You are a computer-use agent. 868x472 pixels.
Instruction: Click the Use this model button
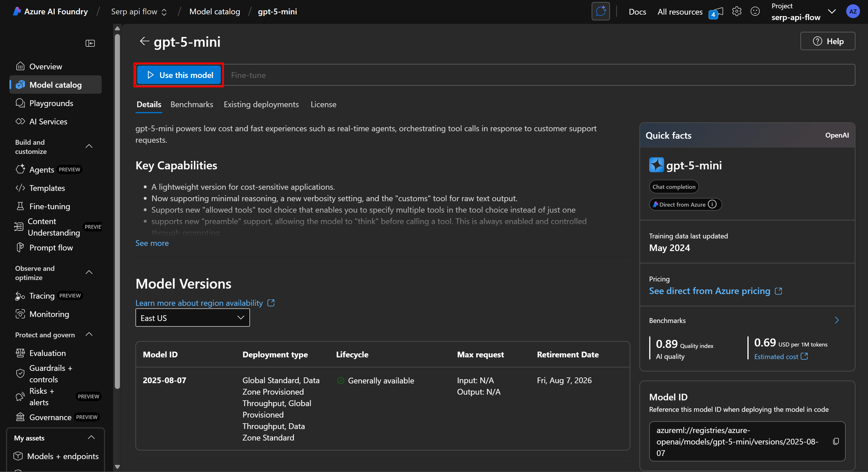pos(179,75)
